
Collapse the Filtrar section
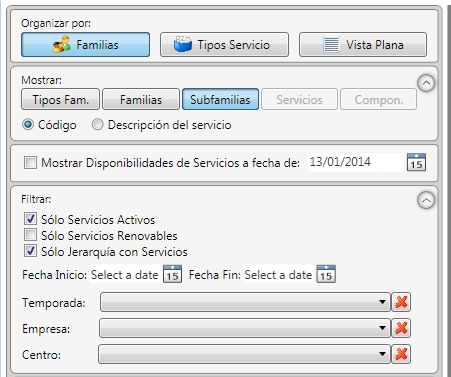point(426,200)
